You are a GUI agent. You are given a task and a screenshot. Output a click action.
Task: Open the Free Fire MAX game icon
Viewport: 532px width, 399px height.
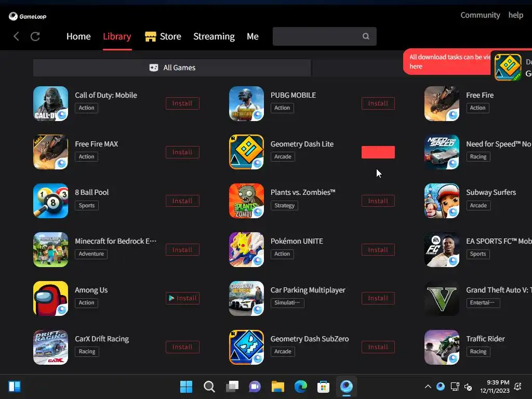[50, 152]
